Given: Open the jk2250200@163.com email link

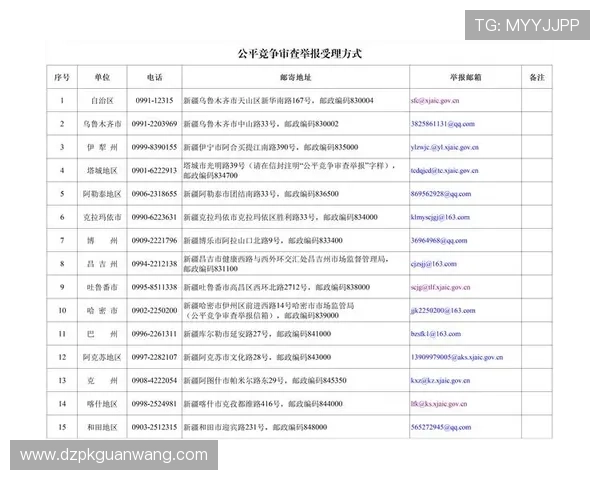Looking at the screenshot, I should pos(443,311).
